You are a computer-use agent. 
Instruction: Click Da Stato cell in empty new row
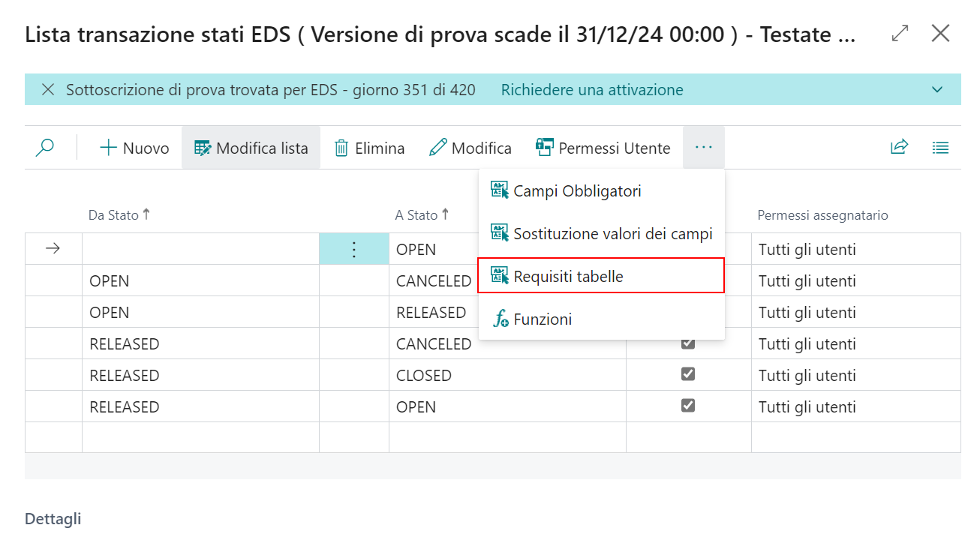pyautogui.click(x=200, y=437)
